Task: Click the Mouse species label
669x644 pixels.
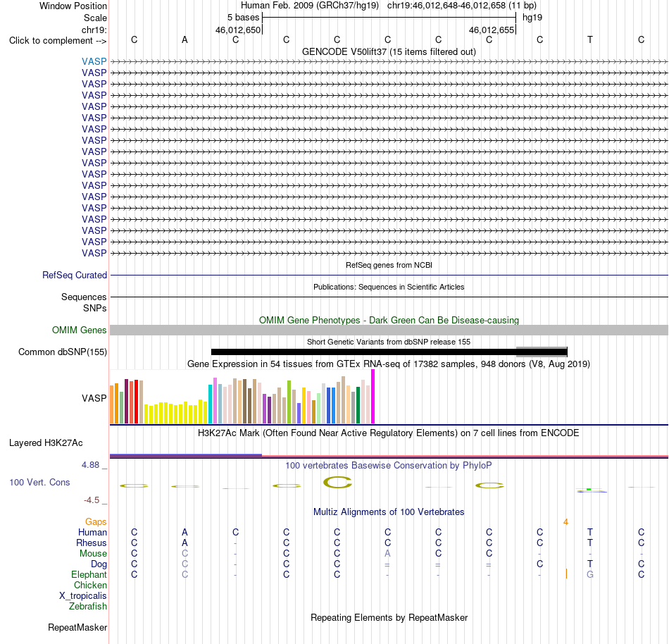Action: click(x=93, y=554)
